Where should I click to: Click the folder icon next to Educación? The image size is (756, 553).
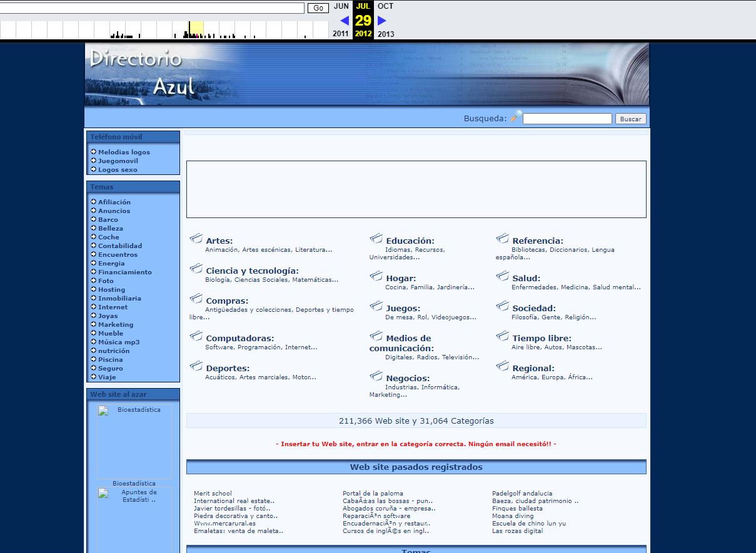tap(376, 239)
